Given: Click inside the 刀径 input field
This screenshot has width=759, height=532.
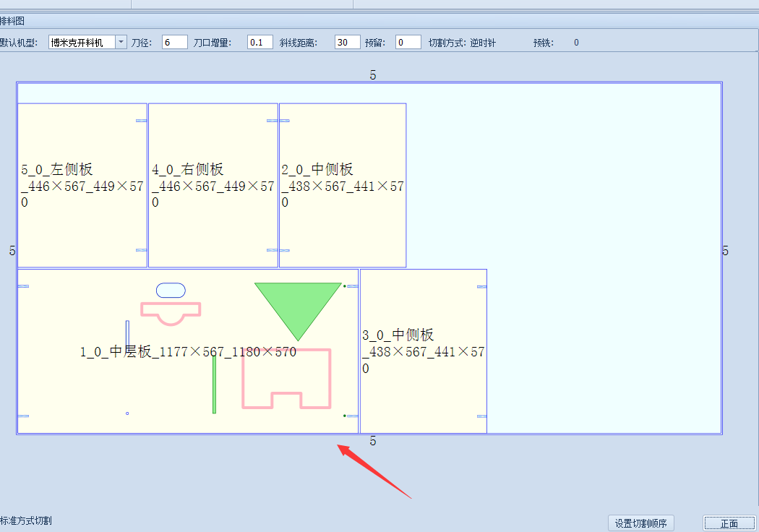Looking at the screenshot, I should pos(173,42).
